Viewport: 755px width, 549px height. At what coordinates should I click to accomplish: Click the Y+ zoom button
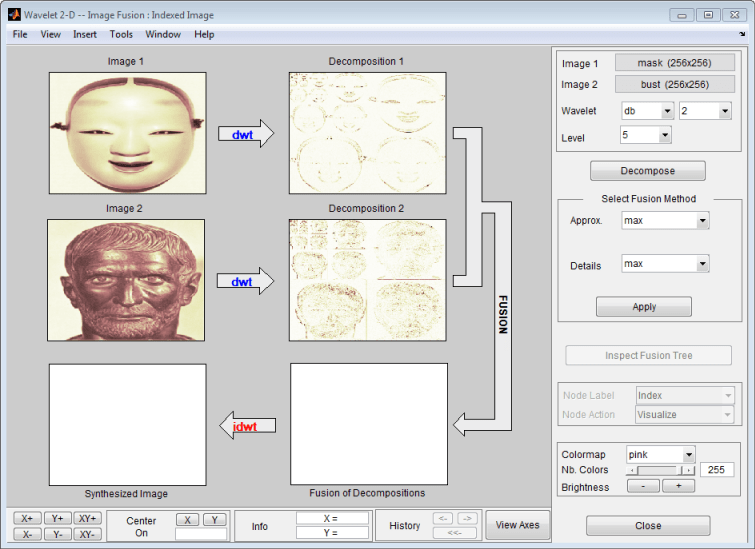click(58, 518)
